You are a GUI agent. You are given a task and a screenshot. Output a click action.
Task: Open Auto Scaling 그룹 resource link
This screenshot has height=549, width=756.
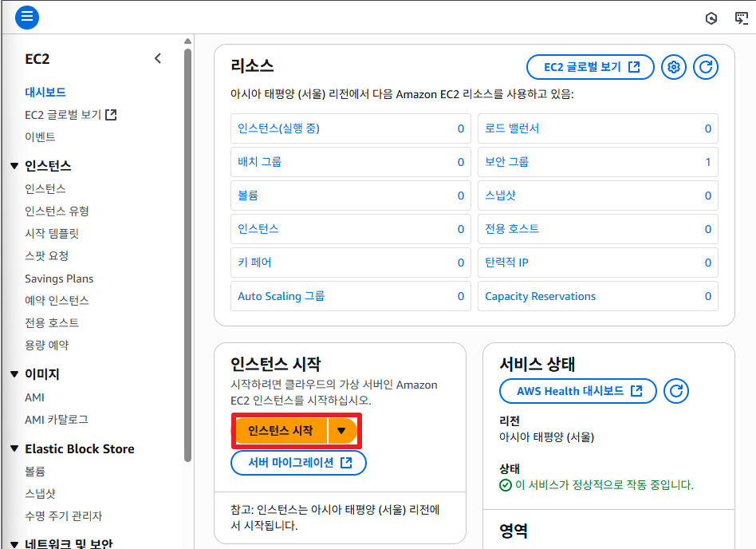pos(281,296)
